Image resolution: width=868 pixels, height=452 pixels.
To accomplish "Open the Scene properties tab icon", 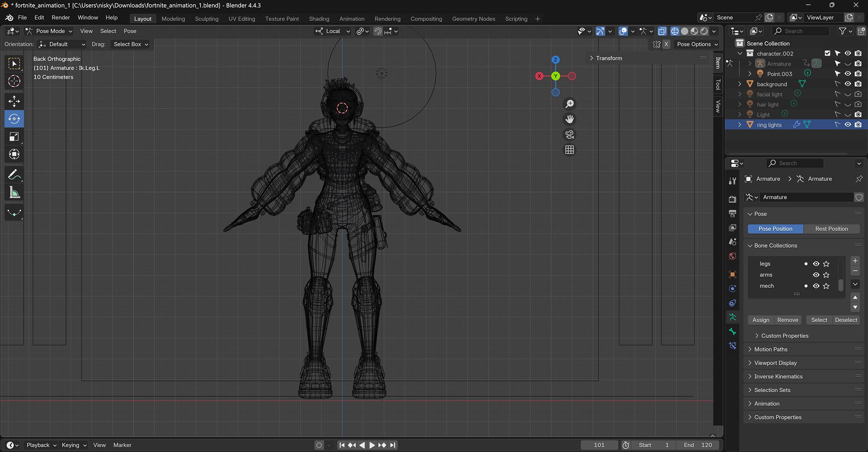I will pyautogui.click(x=732, y=242).
